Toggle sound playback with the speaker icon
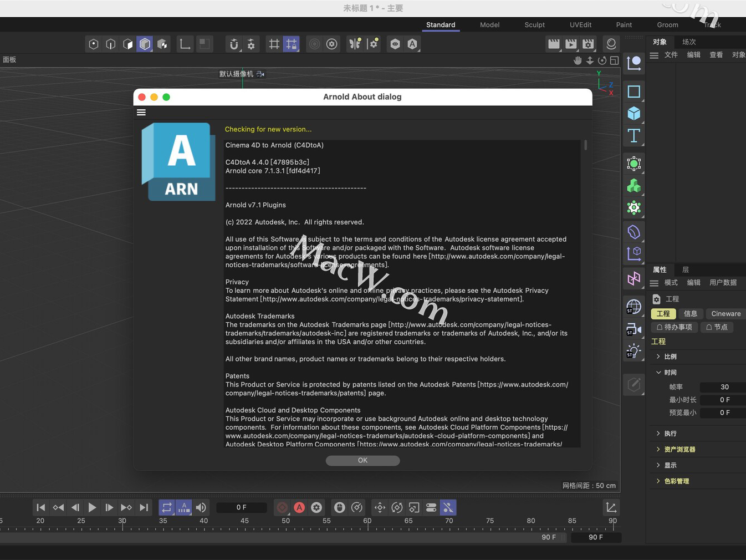 (x=201, y=507)
